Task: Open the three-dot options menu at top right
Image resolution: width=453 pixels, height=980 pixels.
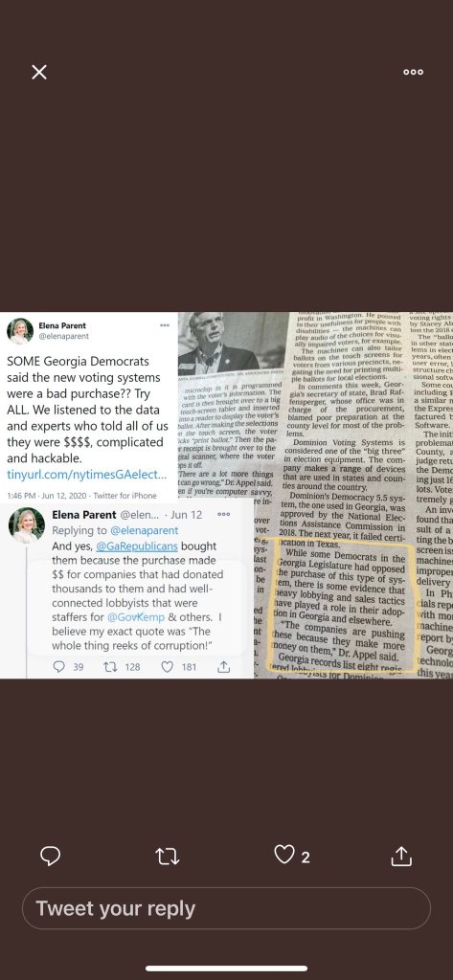Action: tap(413, 73)
